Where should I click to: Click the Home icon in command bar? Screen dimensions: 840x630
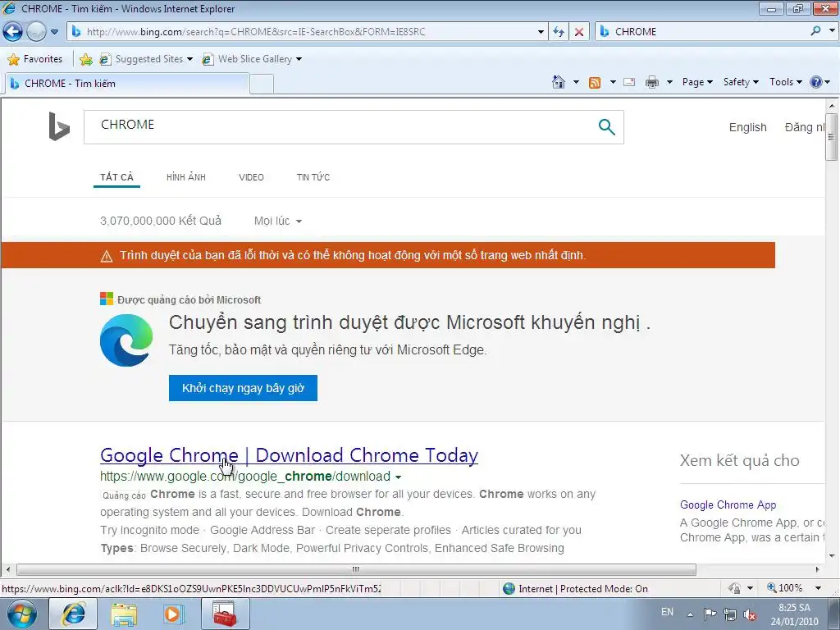click(558, 82)
